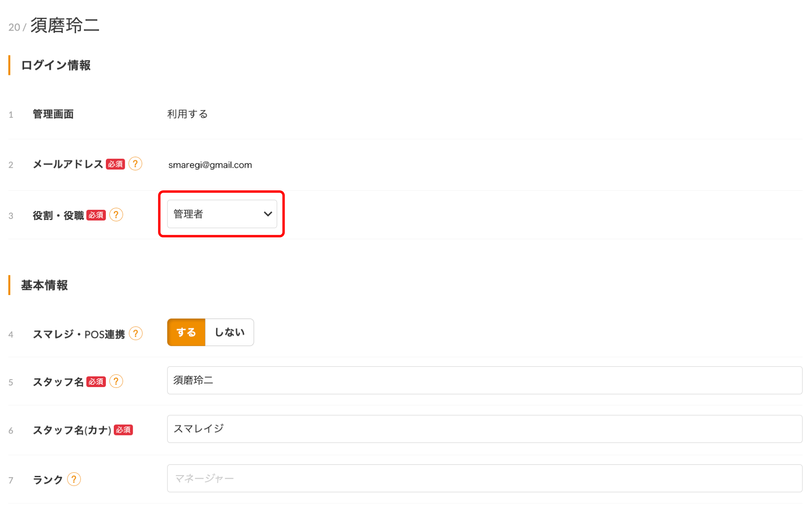Click help icon beside メールアドレス label
The width and height of the screenshot is (812, 510).
click(135, 164)
